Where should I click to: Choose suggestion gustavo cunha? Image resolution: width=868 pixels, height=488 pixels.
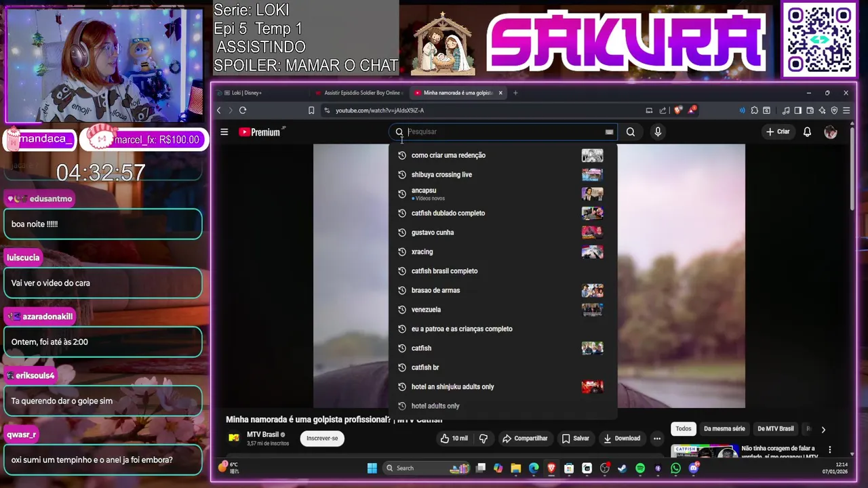click(503, 232)
